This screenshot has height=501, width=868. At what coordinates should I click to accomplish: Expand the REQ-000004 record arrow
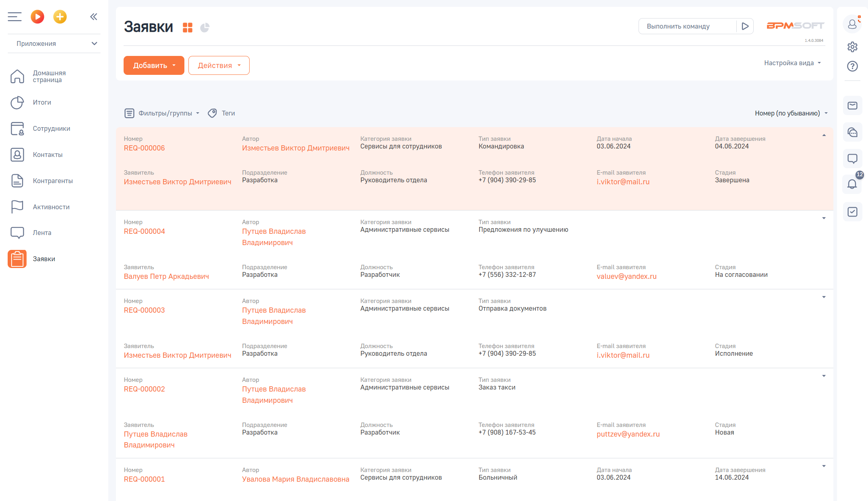click(x=824, y=218)
